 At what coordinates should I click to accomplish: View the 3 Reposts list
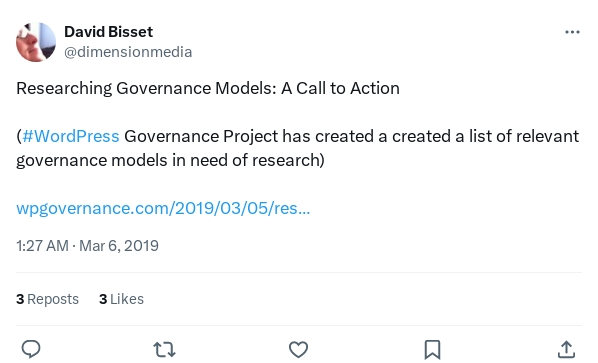coord(47,299)
